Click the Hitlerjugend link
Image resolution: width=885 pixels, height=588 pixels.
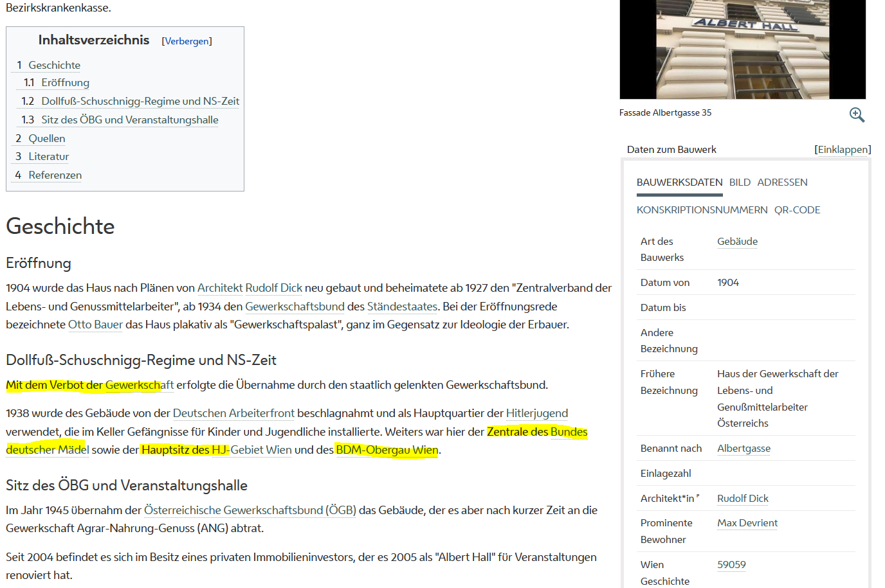click(536, 413)
